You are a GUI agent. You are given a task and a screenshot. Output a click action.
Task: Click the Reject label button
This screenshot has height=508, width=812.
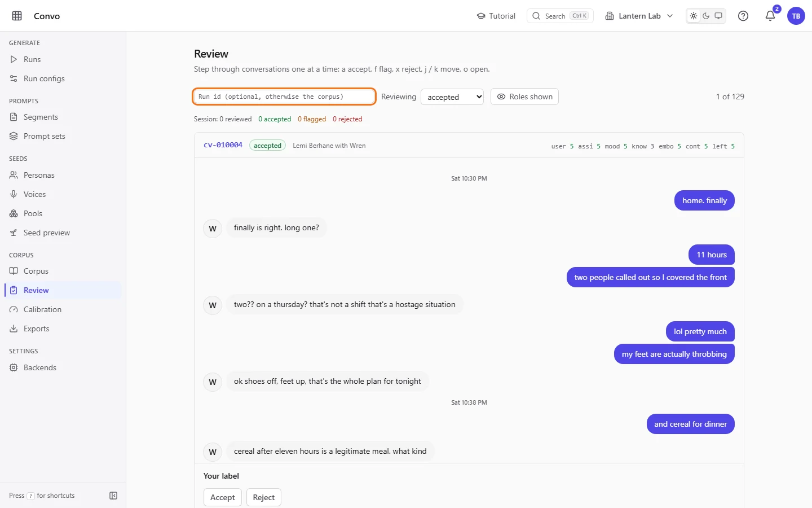(264, 497)
